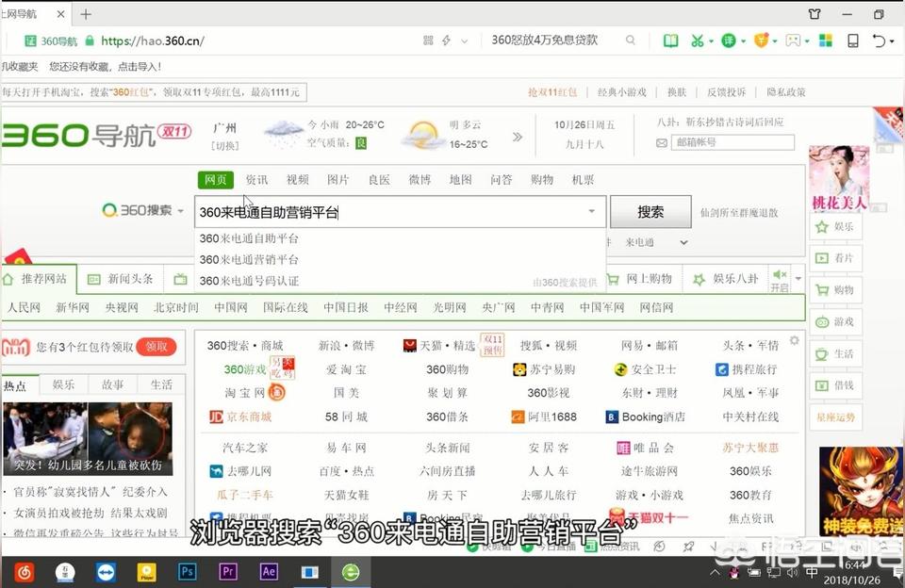
Task: Click the settings gear above site links
Action: (795, 340)
